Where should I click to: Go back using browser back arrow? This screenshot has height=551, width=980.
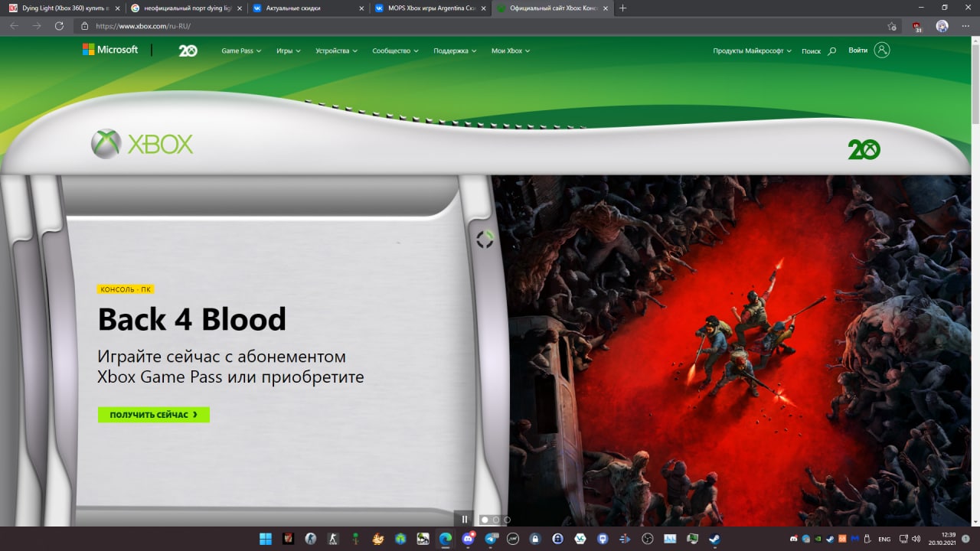pos(14,25)
